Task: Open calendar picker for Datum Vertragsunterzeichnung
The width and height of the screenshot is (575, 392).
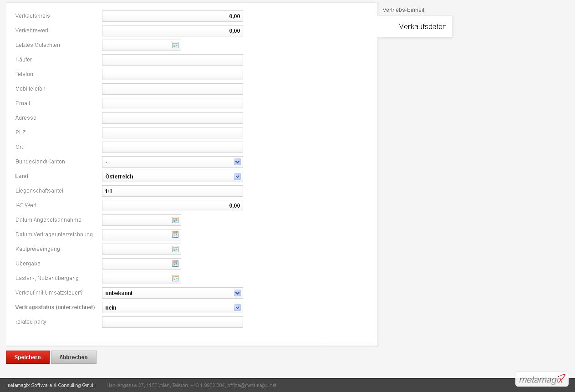Action: coord(175,234)
